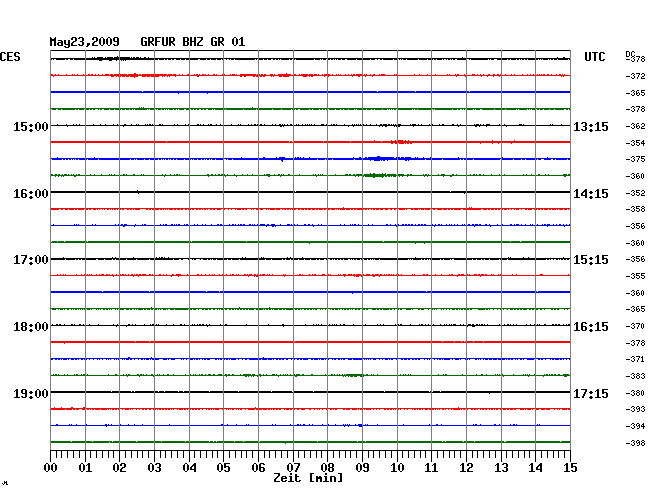Pick the 05 minute tick label on axis
This screenshot has height=494, width=650.
tap(223, 468)
